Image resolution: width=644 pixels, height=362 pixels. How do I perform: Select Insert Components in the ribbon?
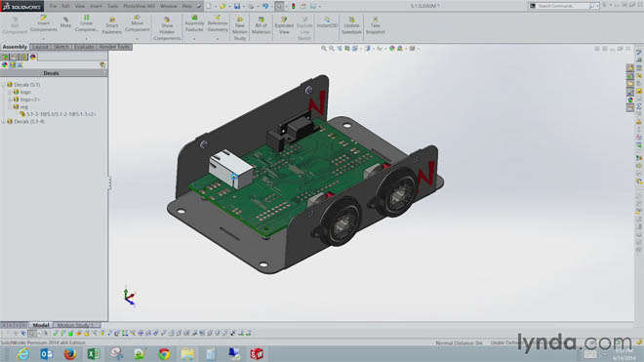(x=44, y=23)
